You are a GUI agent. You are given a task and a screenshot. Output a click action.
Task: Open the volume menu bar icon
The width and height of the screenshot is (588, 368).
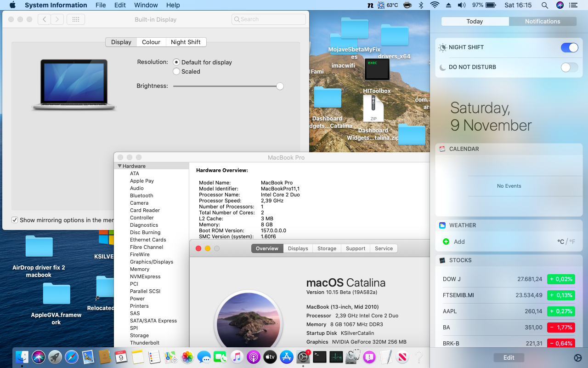click(x=462, y=5)
